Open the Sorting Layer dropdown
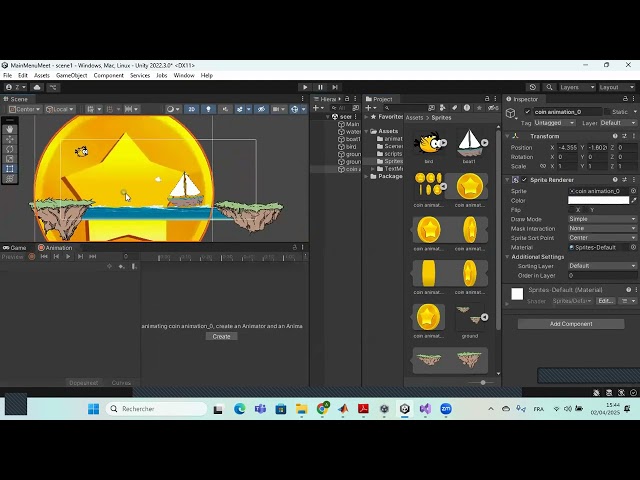Screen dimensions: 640x480 (x=602, y=266)
